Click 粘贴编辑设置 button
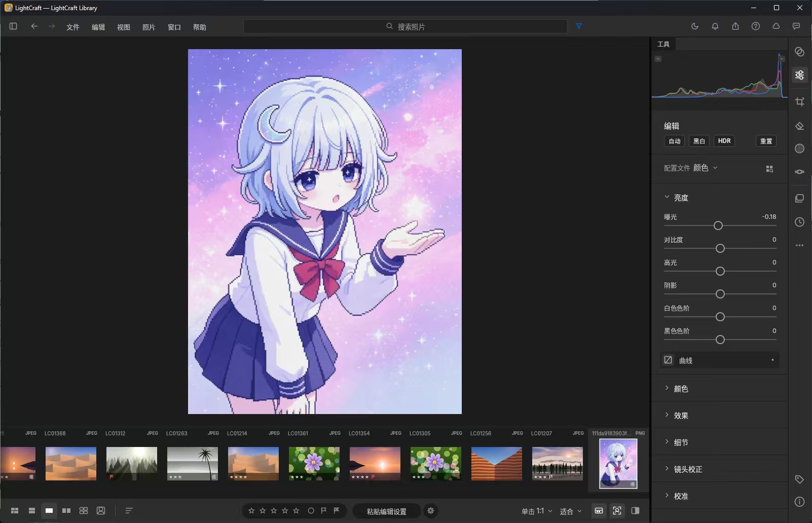 tap(387, 511)
